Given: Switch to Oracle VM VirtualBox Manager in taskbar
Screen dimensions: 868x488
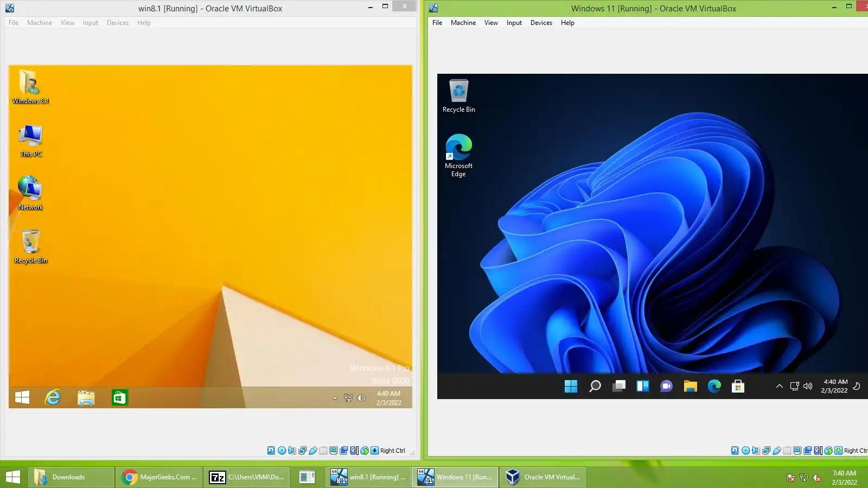Looking at the screenshot, I should point(543,477).
